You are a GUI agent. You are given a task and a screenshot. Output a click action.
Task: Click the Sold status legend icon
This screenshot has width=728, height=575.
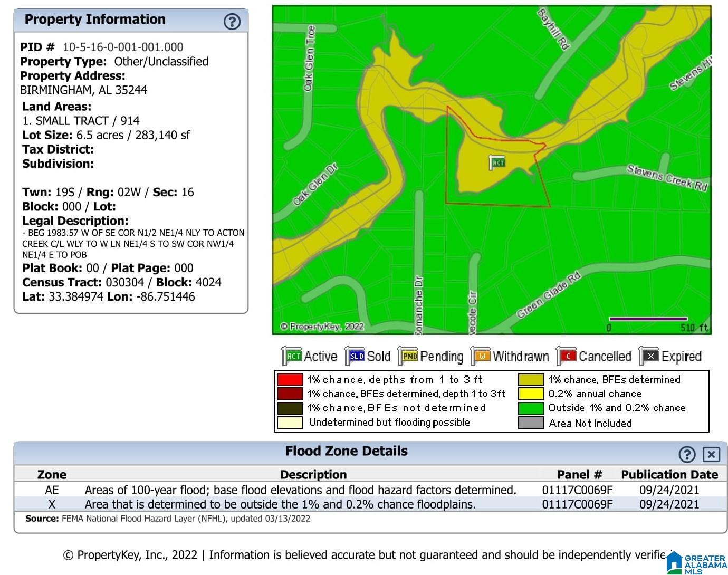tap(355, 356)
